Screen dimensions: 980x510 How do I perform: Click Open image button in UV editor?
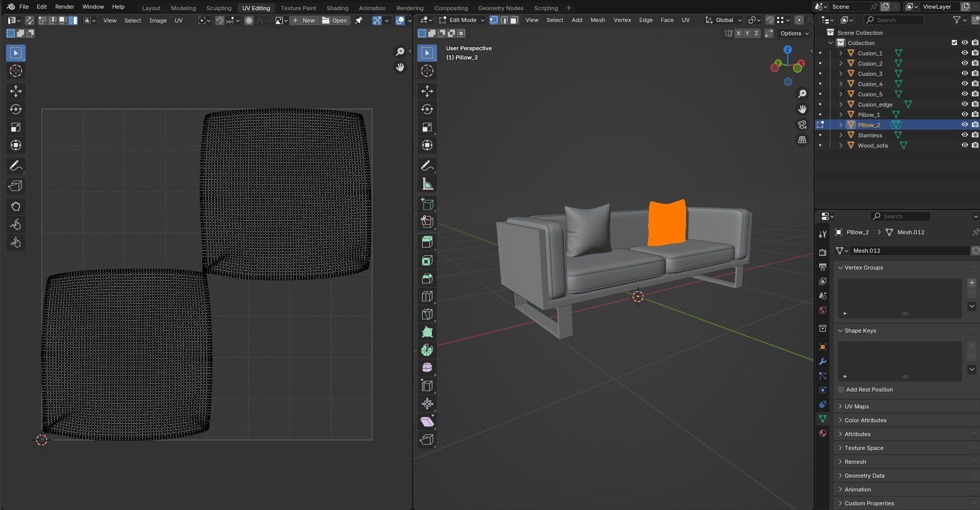335,21
